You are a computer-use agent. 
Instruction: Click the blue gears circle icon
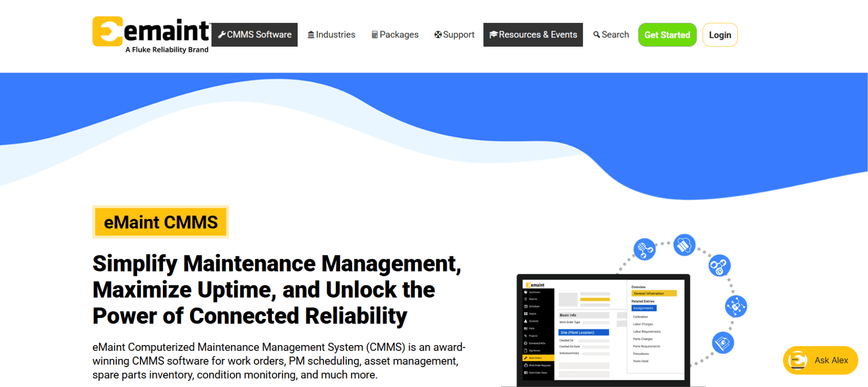point(720,266)
